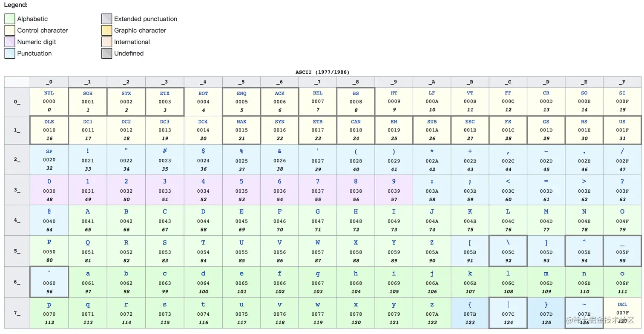Click the uppercase A cell 0041

pos(88,220)
